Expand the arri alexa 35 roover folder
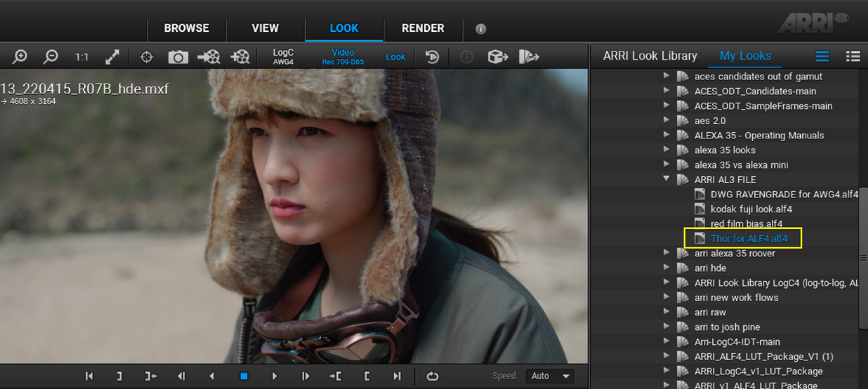The image size is (868, 389). coord(667,253)
